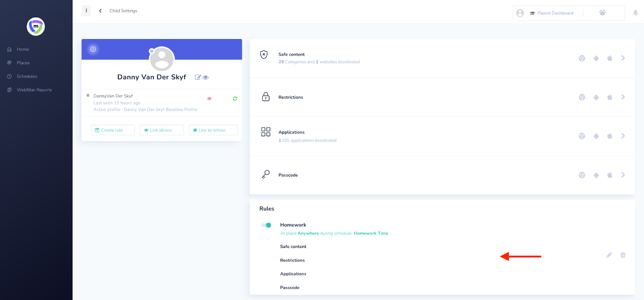Click the Applications grid icon
The image size is (644, 300).
(266, 132)
